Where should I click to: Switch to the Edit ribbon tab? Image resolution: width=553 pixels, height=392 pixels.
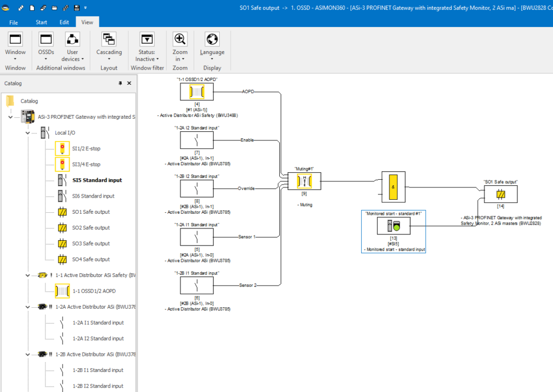pyautogui.click(x=64, y=22)
